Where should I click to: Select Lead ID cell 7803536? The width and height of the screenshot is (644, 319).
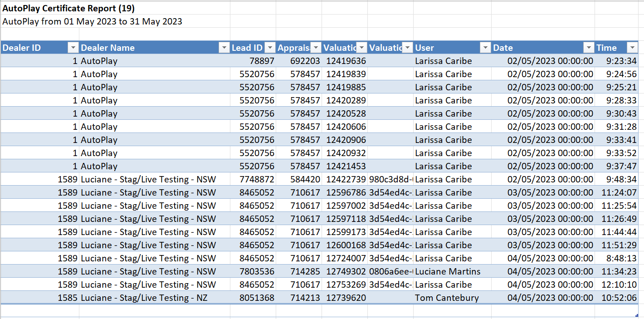pos(253,271)
